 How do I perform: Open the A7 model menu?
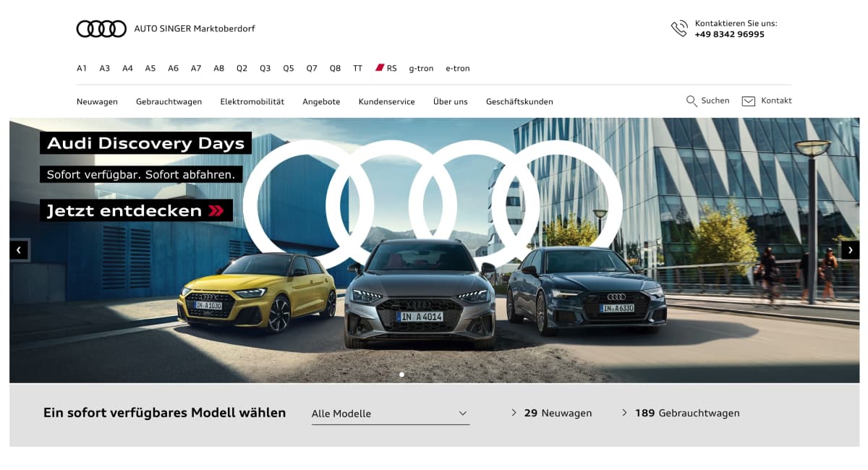point(196,69)
